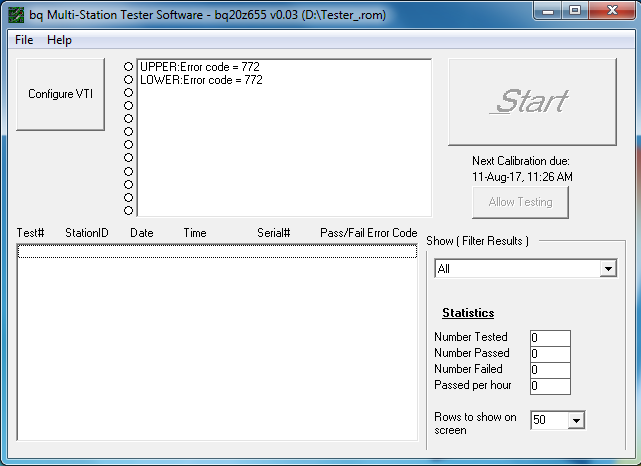The height and width of the screenshot is (466, 641).
Task: Click the Number Failed value field
Action: [550, 370]
